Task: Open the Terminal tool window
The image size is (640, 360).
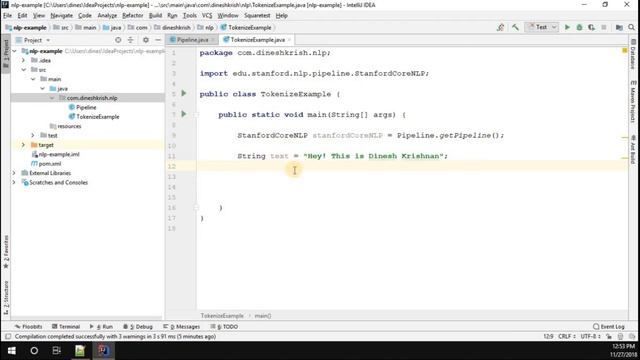Action: (x=66, y=327)
